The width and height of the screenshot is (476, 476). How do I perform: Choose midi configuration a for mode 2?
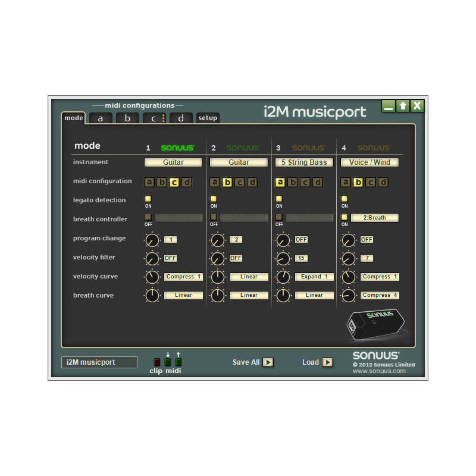pos(215,182)
